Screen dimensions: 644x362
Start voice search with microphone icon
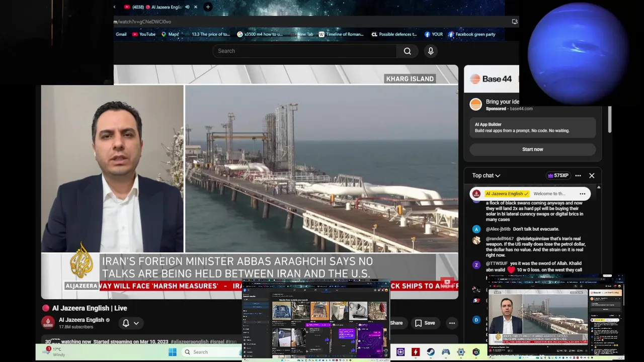coord(431,51)
